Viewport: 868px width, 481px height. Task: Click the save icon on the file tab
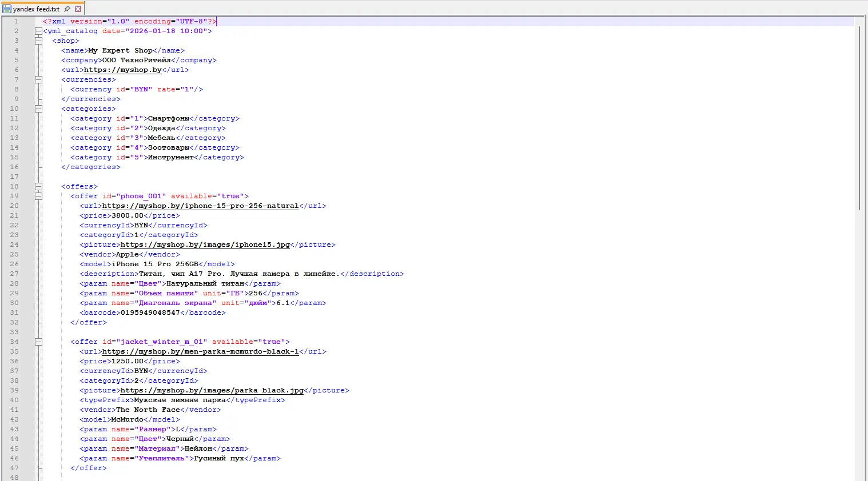pyautogui.click(x=7, y=9)
